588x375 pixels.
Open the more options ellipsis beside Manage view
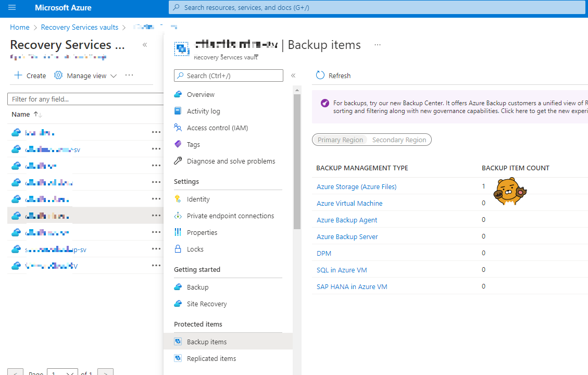129,76
